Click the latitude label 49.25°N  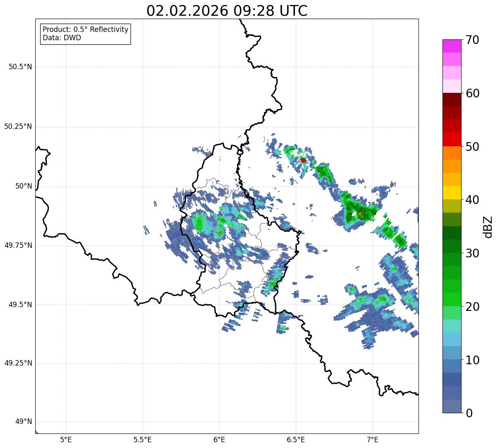18,363
